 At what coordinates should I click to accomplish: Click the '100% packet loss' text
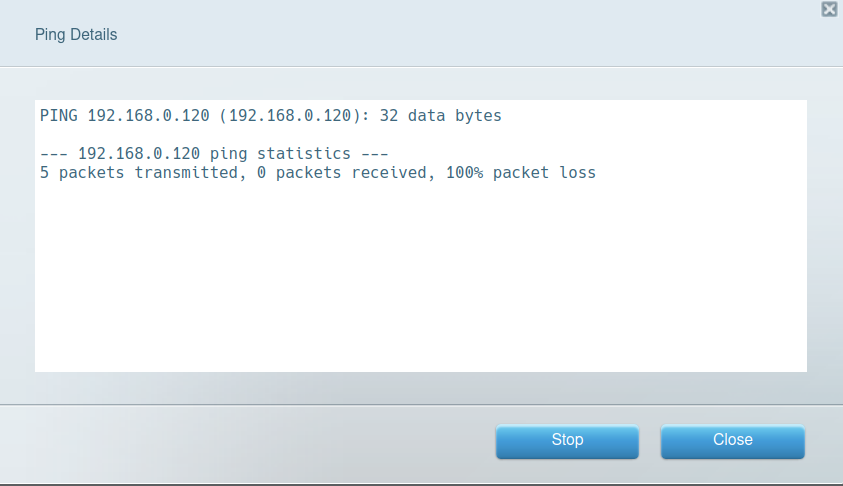tap(532, 173)
